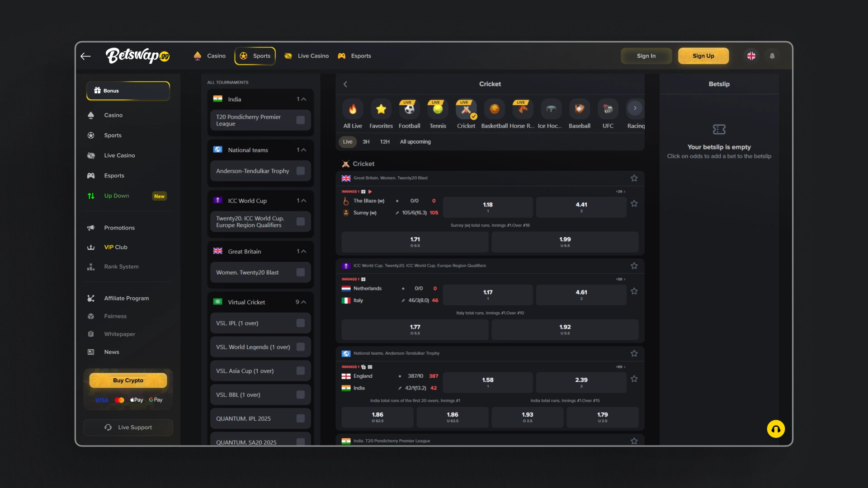Click the Betswap logo
This screenshot has height=488, width=868.
coord(137,56)
